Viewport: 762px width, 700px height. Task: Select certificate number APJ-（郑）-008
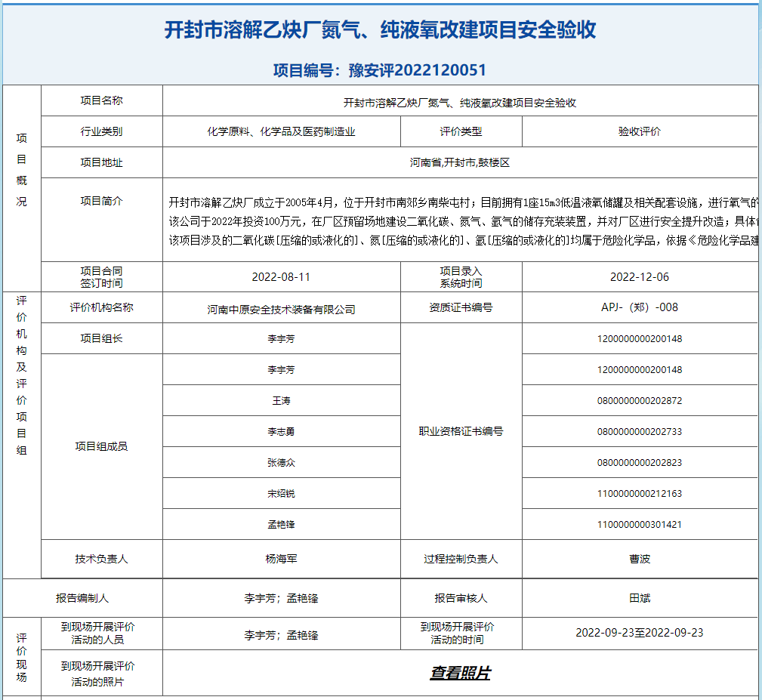640,307
